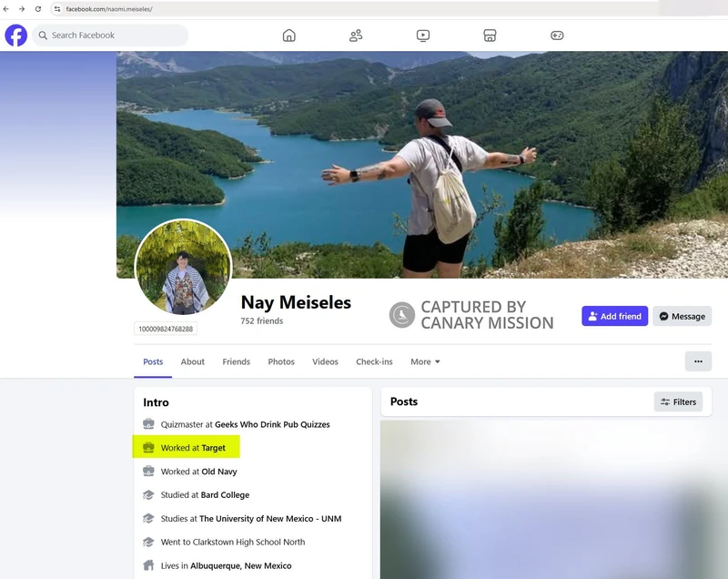Open the Friends icon in top navigation
Viewport: 728px width, 579px height.
tap(356, 36)
